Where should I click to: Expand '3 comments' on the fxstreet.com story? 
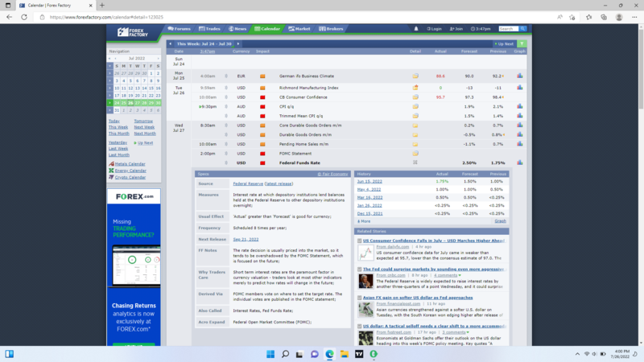point(456,332)
